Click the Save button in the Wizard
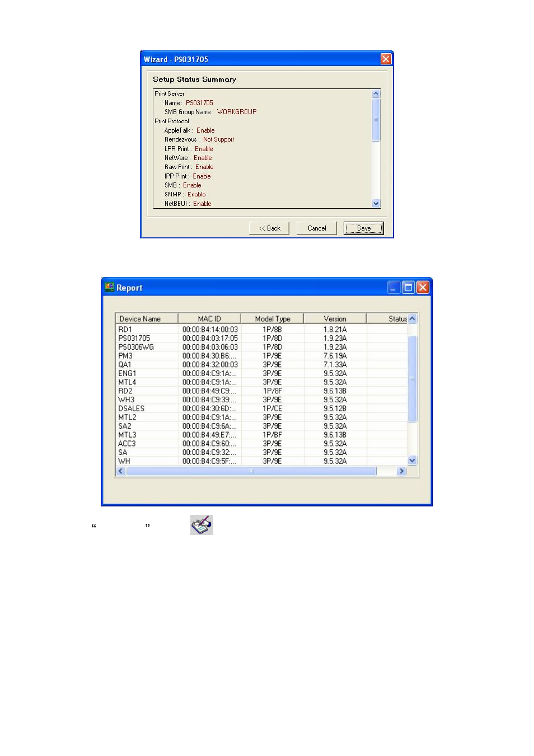Screen dimensions: 534x756 click(x=363, y=228)
